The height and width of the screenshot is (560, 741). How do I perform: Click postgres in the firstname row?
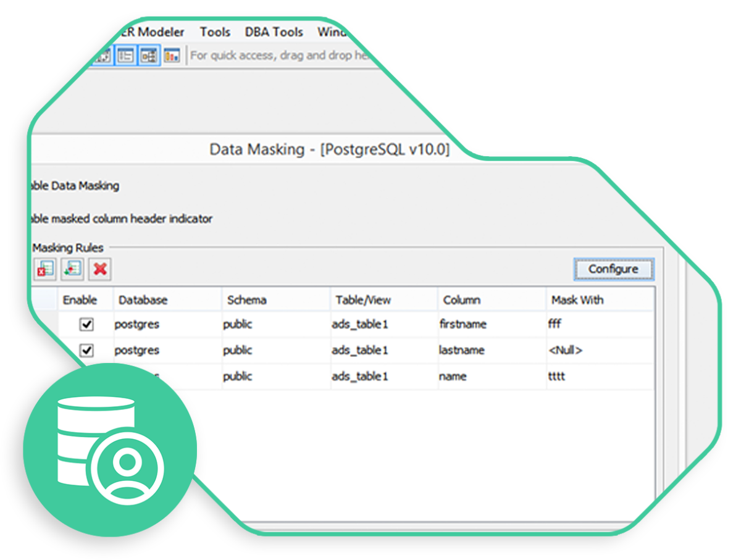[x=137, y=324]
